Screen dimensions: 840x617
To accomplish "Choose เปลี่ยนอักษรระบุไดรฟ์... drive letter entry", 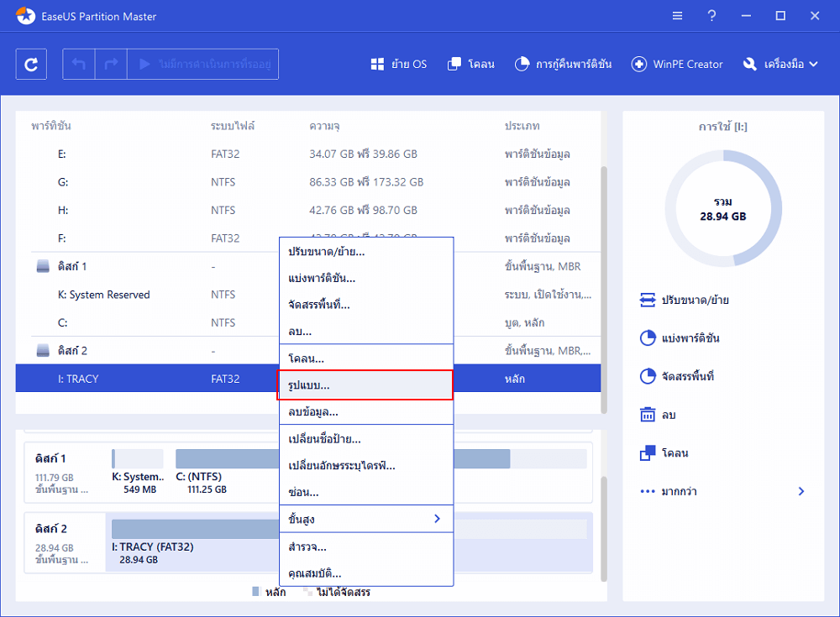I will pyautogui.click(x=366, y=465).
